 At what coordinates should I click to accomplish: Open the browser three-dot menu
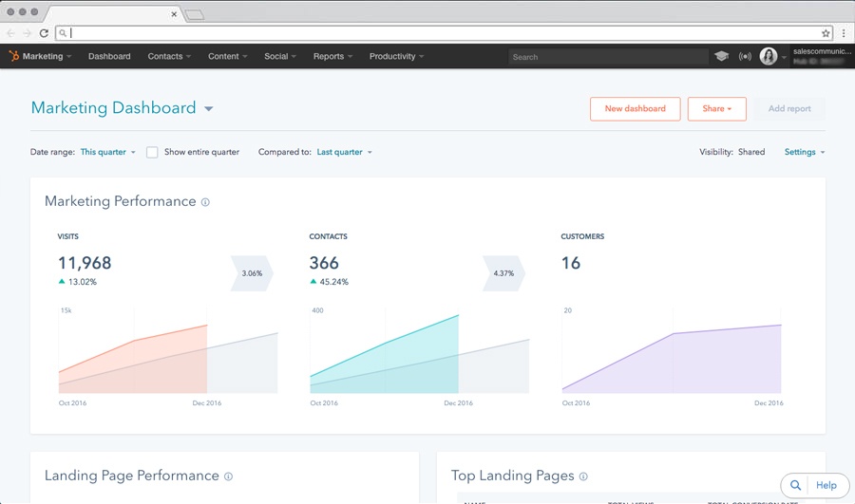pyautogui.click(x=844, y=33)
